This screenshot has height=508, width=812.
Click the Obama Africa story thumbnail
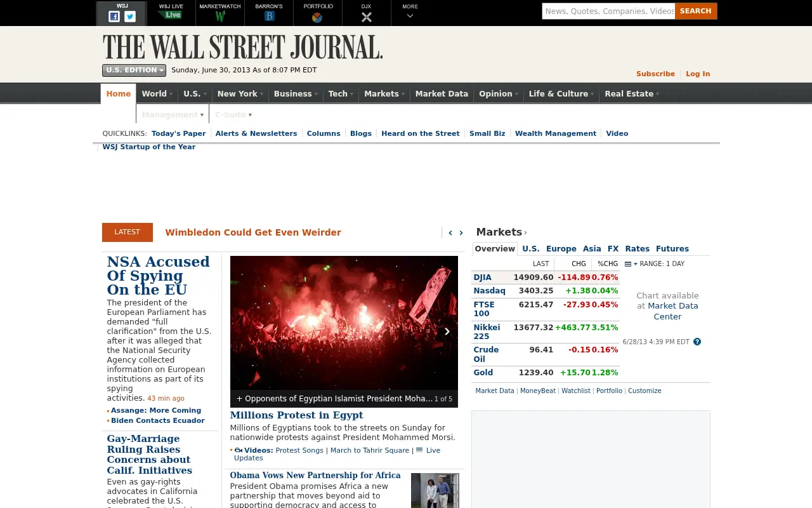[x=435, y=490]
